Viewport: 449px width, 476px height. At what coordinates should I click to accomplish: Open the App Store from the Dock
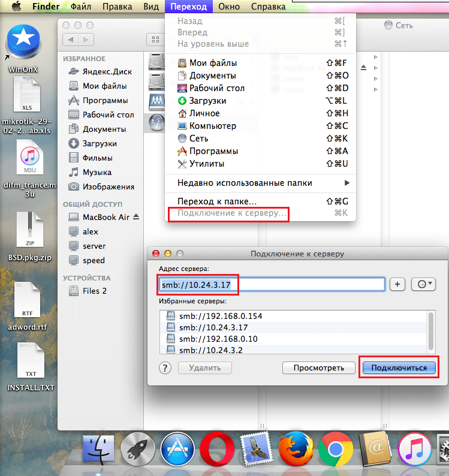[177, 449]
